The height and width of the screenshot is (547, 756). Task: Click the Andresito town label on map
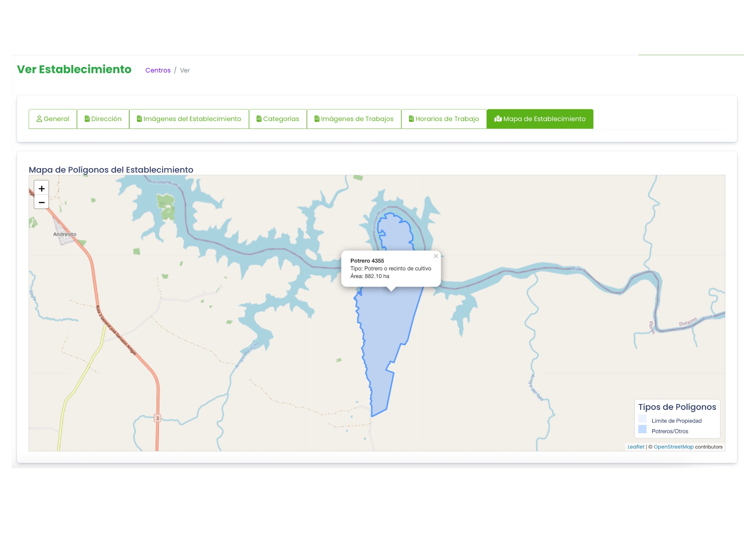coord(65,234)
